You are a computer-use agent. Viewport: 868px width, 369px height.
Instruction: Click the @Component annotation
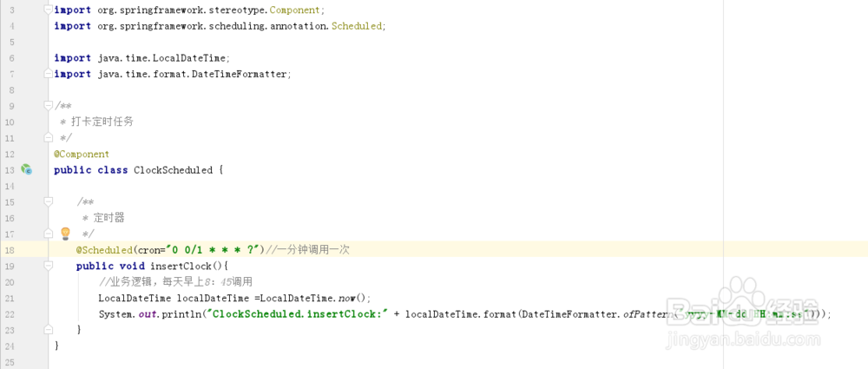tap(82, 154)
